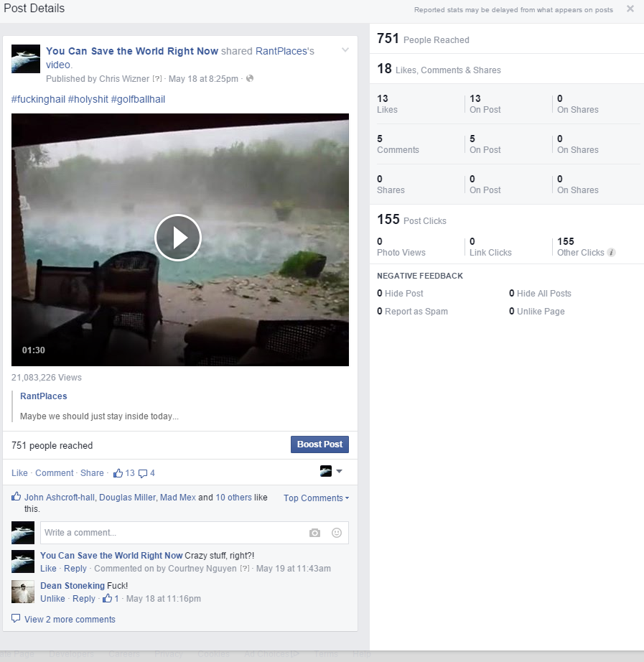
Task: Open the post options chevron menu
Action: tap(345, 50)
